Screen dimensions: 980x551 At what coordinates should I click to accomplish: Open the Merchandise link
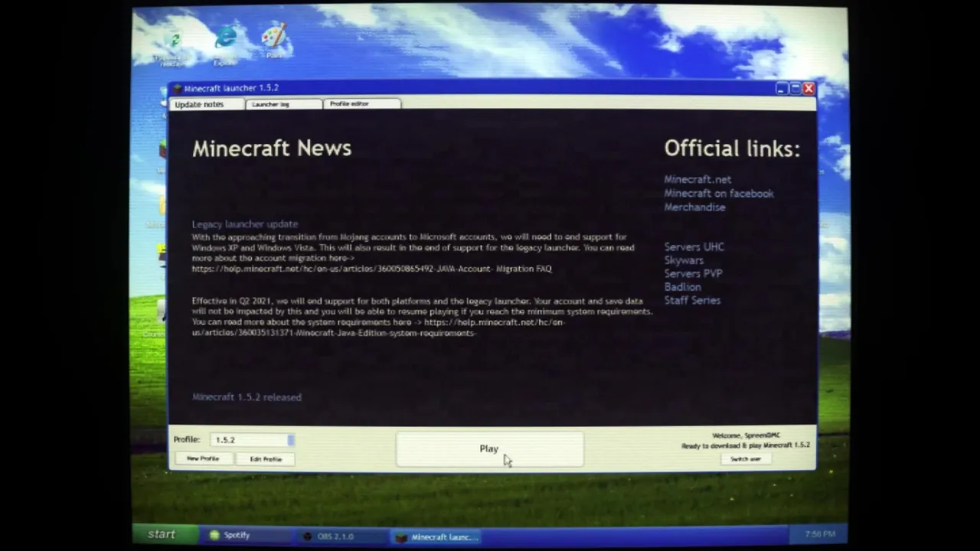[694, 207]
